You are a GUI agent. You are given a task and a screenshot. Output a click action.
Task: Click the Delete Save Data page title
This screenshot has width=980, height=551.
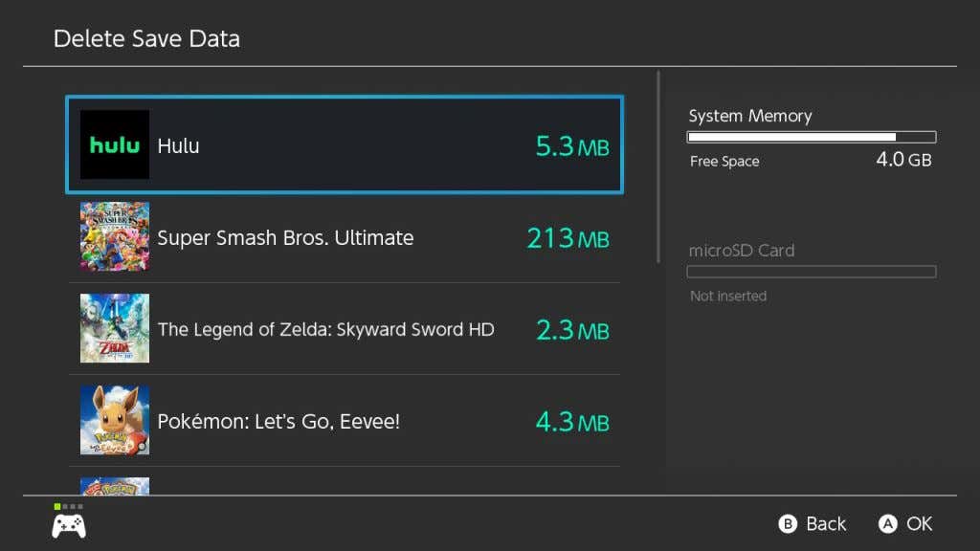[x=146, y=39]
